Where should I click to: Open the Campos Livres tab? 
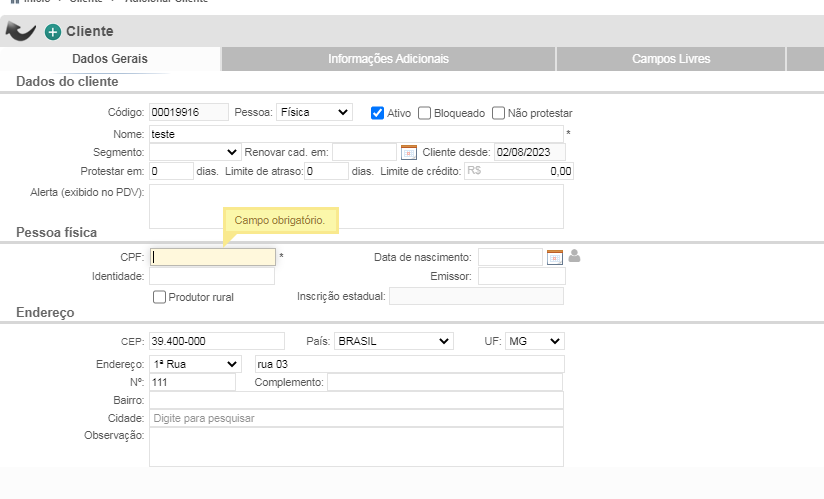point(671,59)
